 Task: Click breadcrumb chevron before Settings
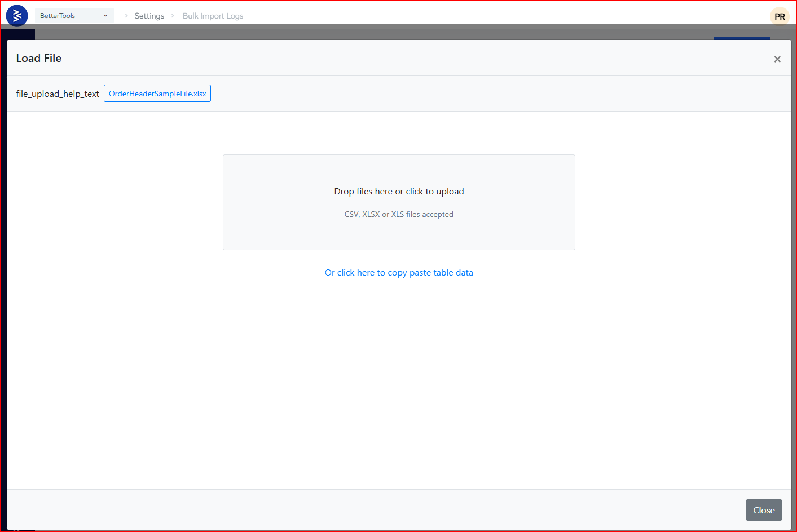click(126, 16)
